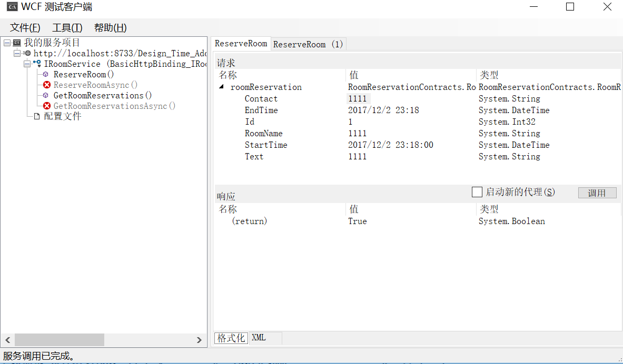The image size is (623, 364).
Task: Enable the 启动新的代理 checkbox
Action: [477, 192]
